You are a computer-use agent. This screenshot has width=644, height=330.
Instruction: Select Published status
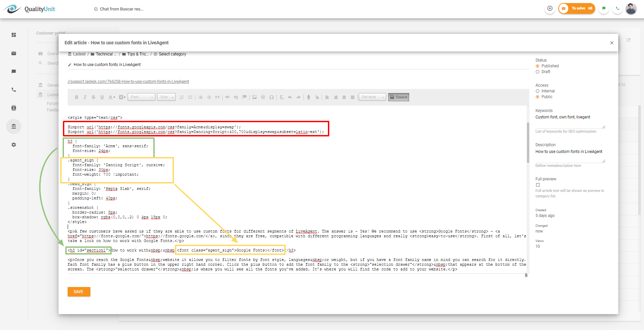(x=537, y=66)
